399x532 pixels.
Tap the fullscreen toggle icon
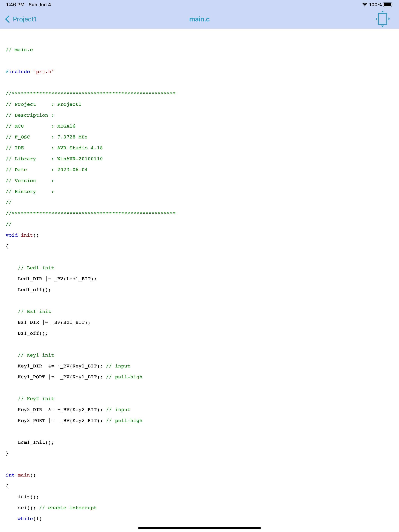[x=382, y=19]
